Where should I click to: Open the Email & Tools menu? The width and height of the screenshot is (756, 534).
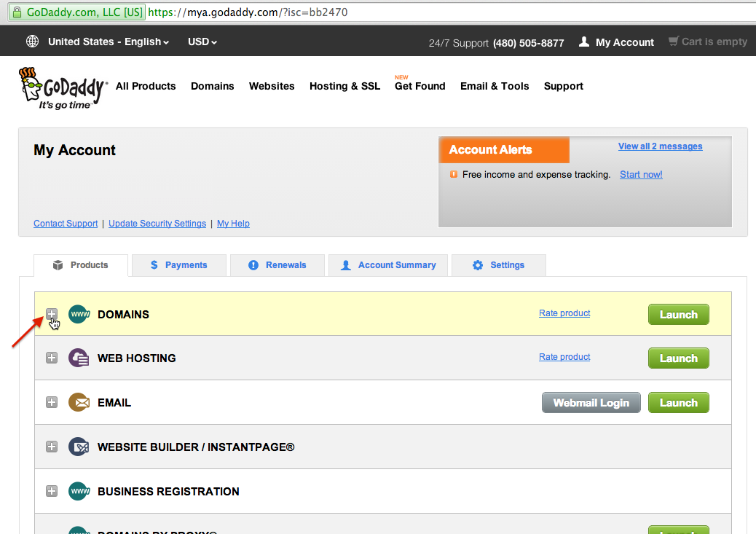[x=495, y=86]
